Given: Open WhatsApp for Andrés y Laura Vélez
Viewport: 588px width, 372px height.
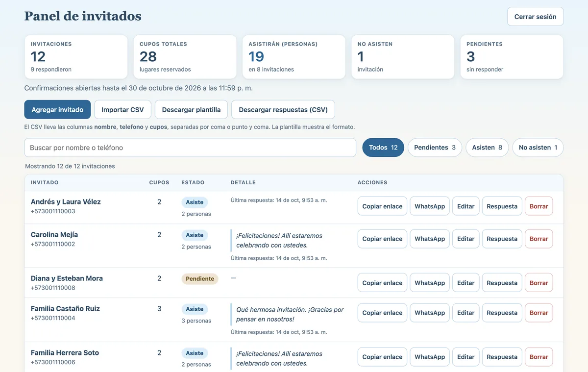Looking at the screenshot, I should [x=430, y=206].
